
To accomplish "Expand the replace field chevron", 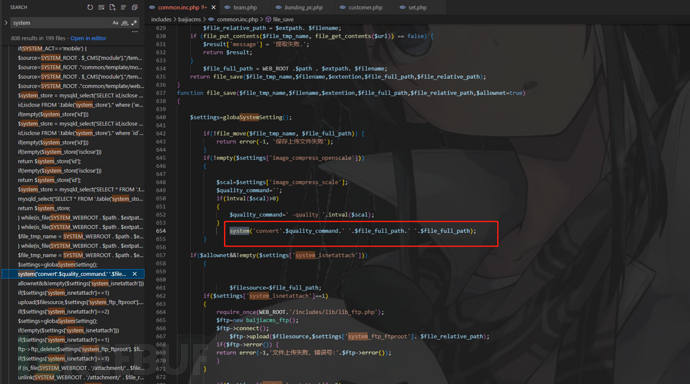I will pyautogui.click(x=6, y=23).
